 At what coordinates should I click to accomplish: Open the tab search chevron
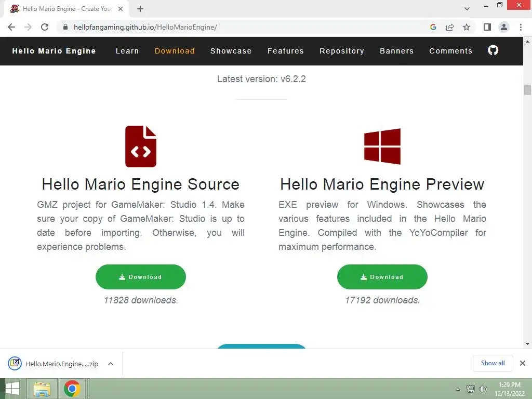pos(467,9)
